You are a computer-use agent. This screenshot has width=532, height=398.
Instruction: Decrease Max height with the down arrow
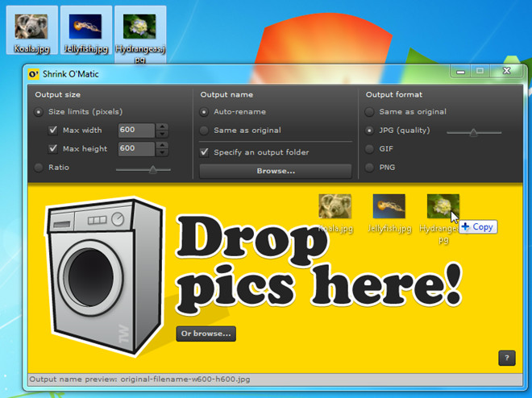(162, 152)
